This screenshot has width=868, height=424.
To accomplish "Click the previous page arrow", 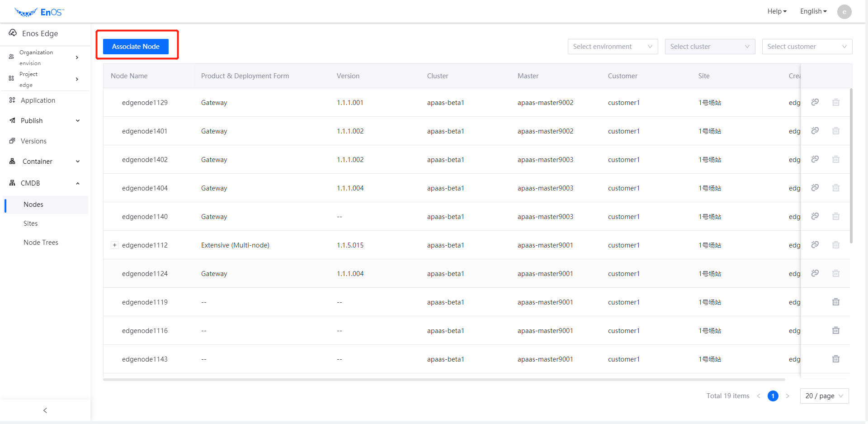I will [759, 396].
